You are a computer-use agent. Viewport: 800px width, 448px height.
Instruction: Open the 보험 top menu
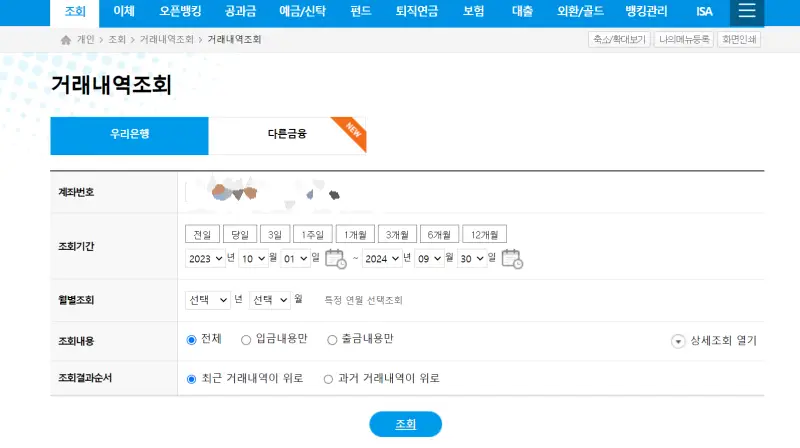click(x=473, y=12)
